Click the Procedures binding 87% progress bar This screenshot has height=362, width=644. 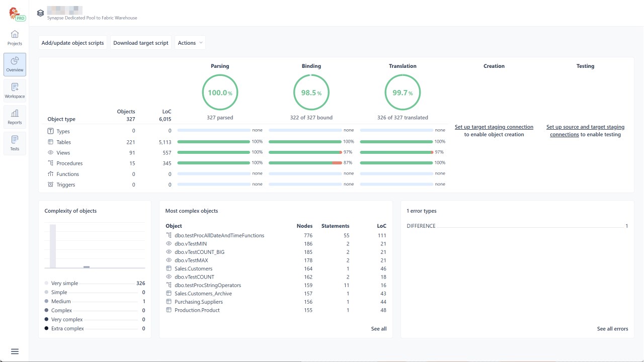[x=305, y=163]
